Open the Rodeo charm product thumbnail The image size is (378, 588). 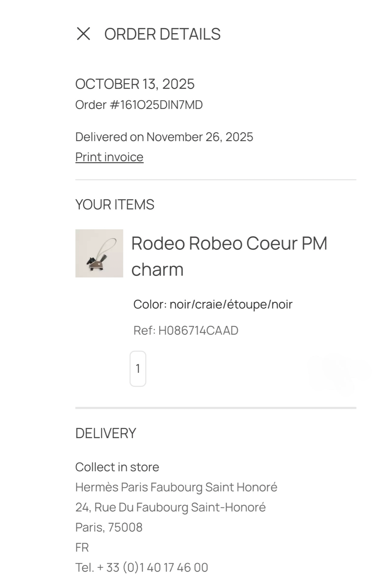pyautogui.click(x=99, y=253)
